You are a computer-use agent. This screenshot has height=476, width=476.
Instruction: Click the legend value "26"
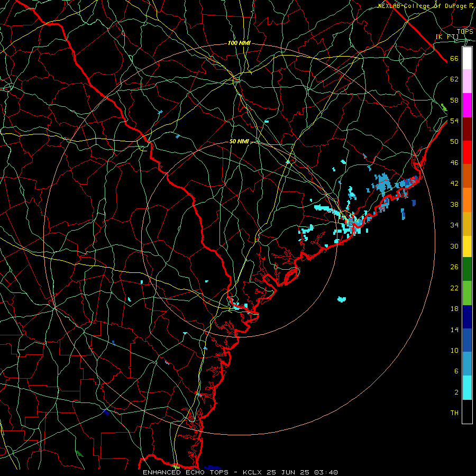454,267
